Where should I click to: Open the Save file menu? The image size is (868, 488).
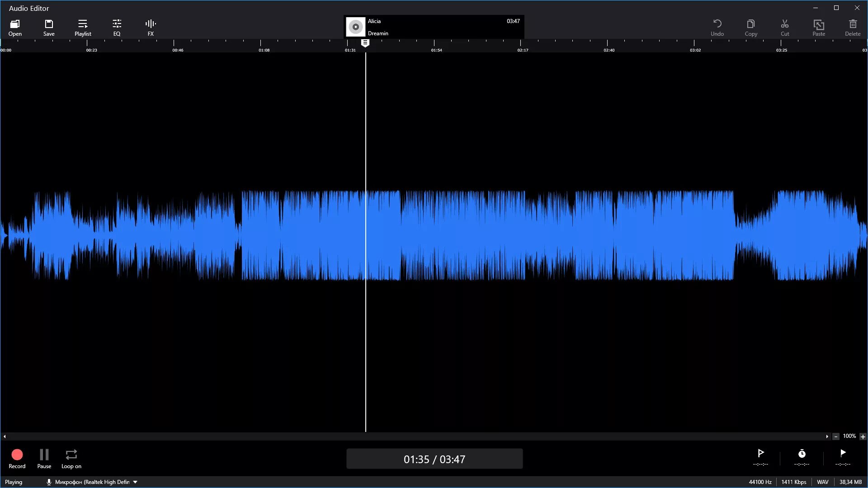click(49, 27)
